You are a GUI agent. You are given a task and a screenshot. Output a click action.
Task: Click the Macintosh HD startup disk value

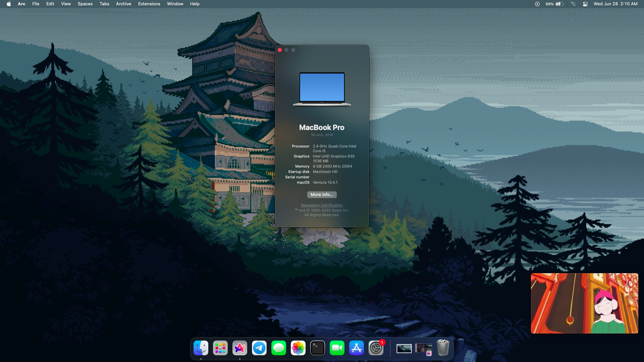pos(325,172)
